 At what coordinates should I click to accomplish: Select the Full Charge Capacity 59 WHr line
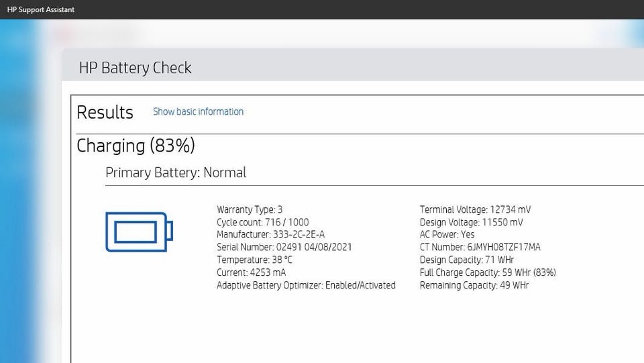click(488, 272)
